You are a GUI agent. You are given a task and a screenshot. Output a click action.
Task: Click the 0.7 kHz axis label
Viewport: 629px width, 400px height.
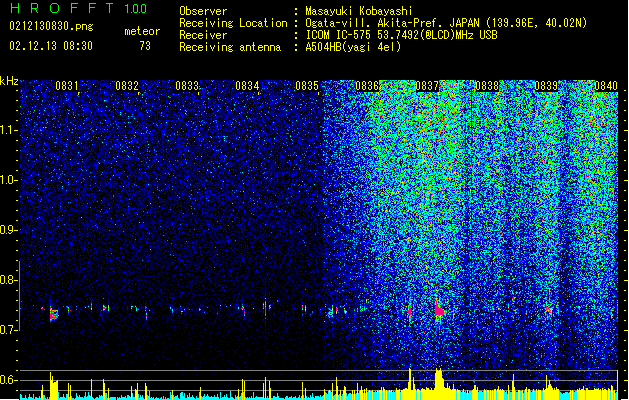point(9,329)
